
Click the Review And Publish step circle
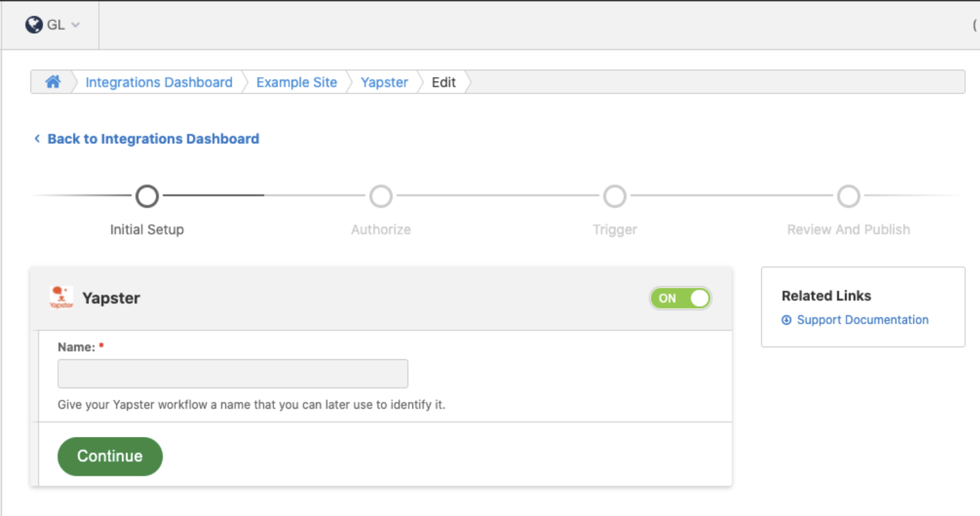848,196
